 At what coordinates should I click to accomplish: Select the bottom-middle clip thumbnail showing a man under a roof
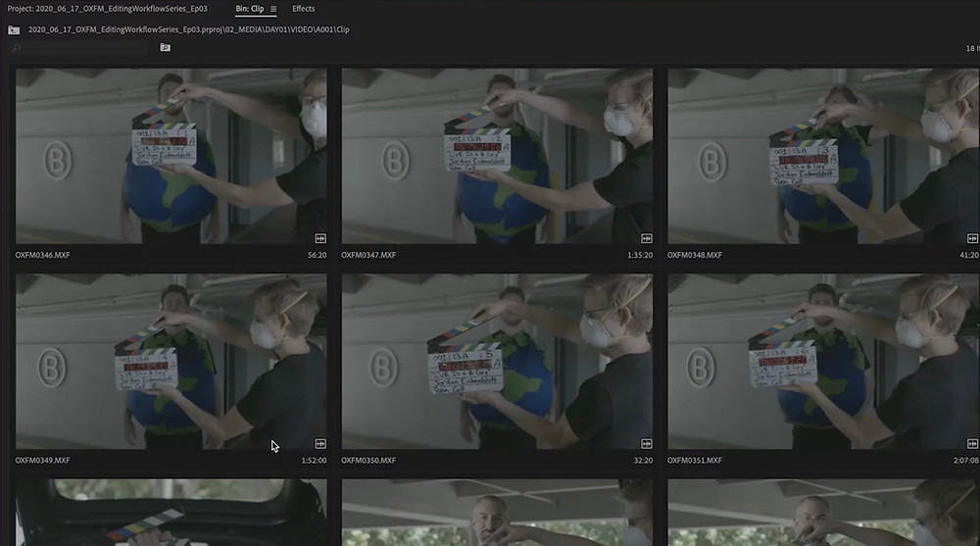tap(498, 513)
